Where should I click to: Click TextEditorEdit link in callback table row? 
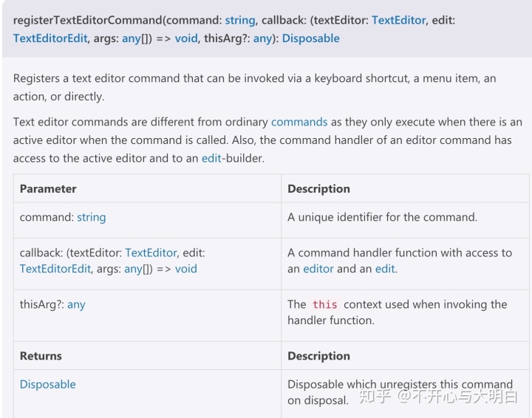pyautogui.click(x=55, y=269)
